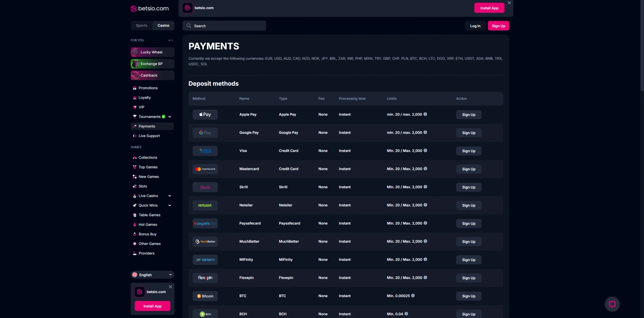Switch to the Sports tab

click(142, 26)
